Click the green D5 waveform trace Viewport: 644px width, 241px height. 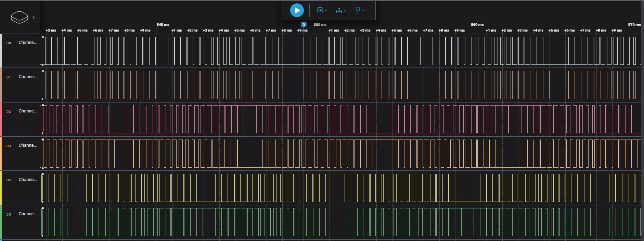click(340, 222)
